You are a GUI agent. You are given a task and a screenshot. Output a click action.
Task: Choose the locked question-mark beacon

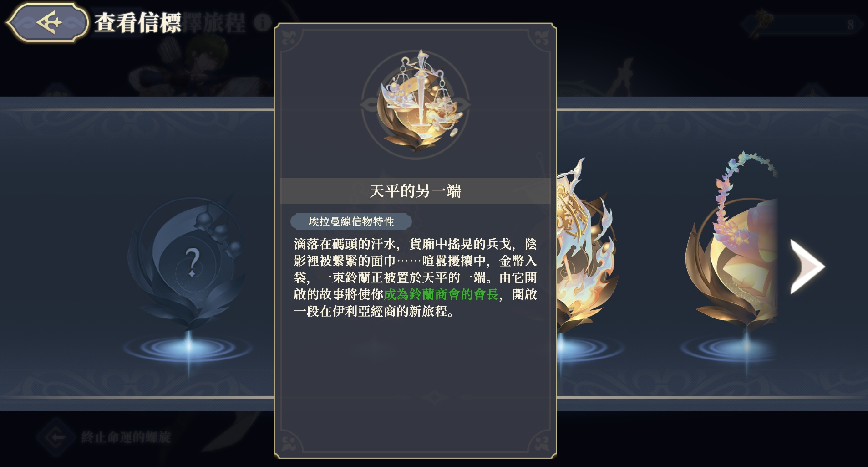(190, 262)
